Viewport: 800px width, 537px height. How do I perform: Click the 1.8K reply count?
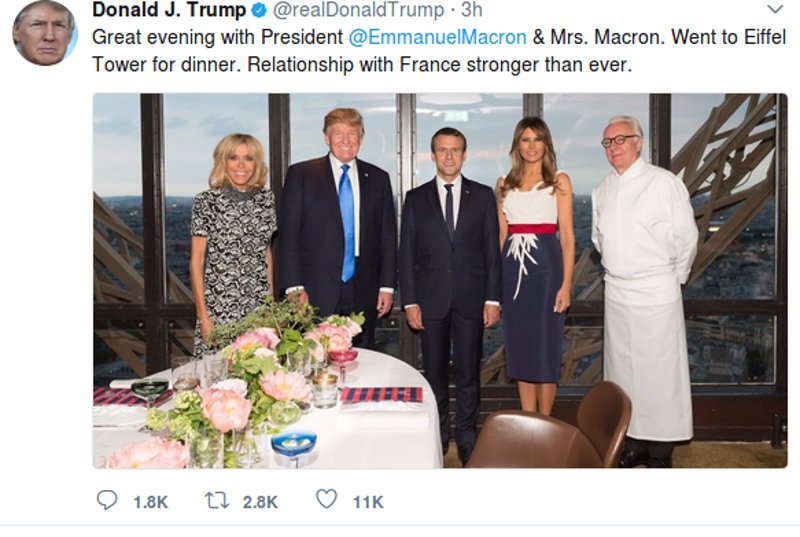coord(150,502)
